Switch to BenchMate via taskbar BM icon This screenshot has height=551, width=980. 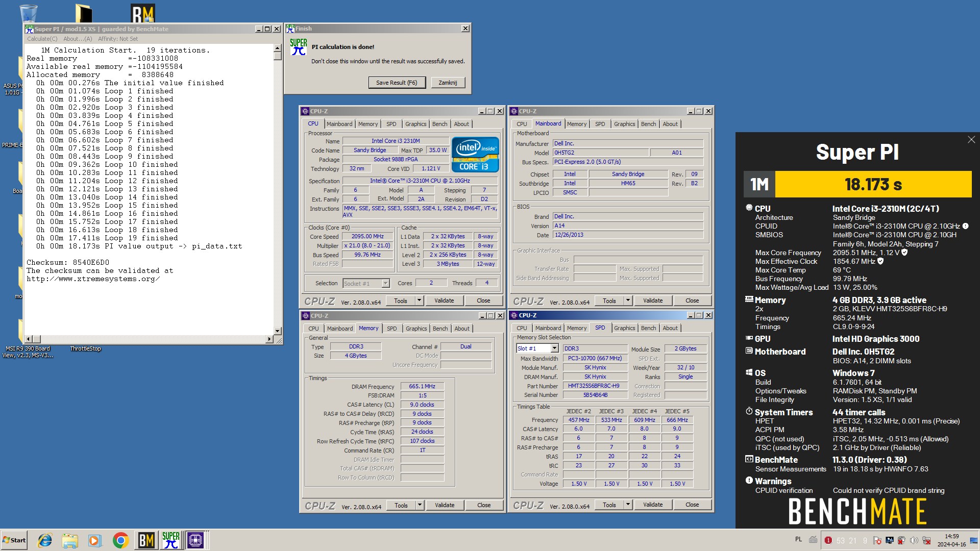[146, 540]
